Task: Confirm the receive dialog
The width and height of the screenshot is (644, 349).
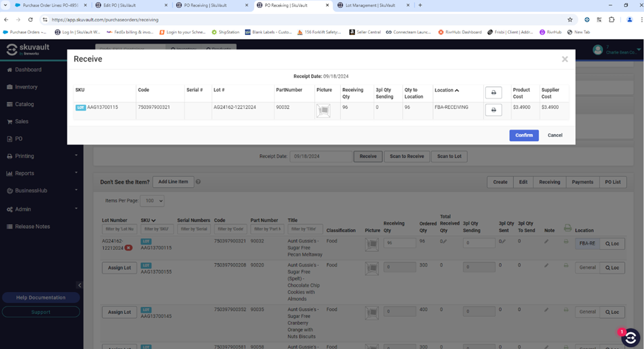Action: [x=524, y=136]
